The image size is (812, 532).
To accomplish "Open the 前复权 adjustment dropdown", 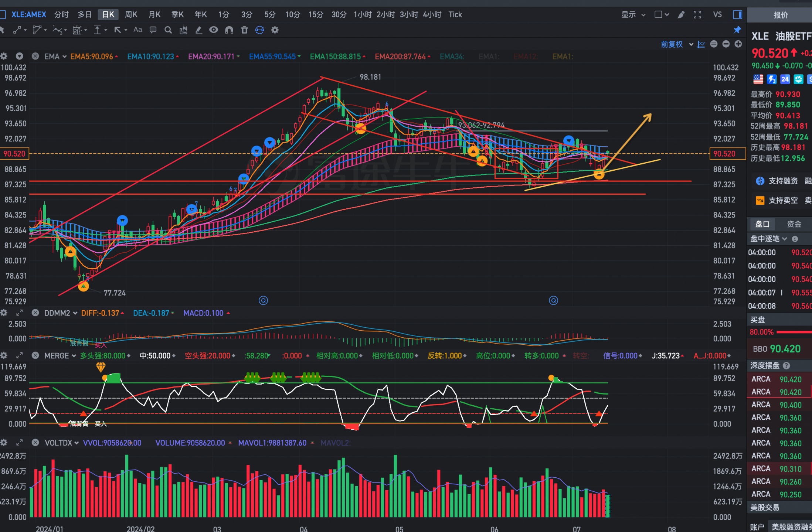I will tap(676, 44).
